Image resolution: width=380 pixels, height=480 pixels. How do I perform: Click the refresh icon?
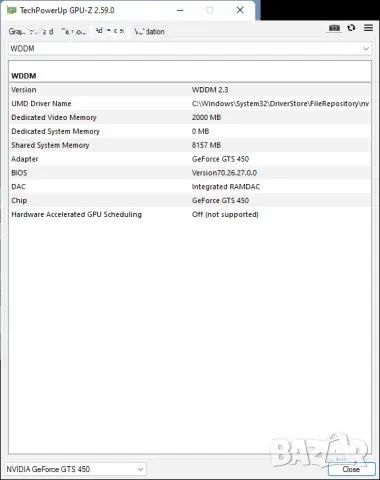(x=351, y=28)
